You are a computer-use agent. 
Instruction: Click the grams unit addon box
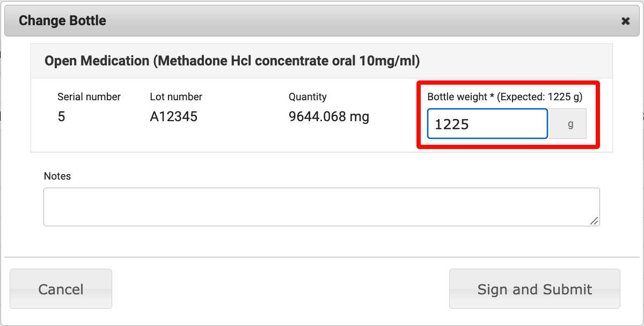point(570,124)
